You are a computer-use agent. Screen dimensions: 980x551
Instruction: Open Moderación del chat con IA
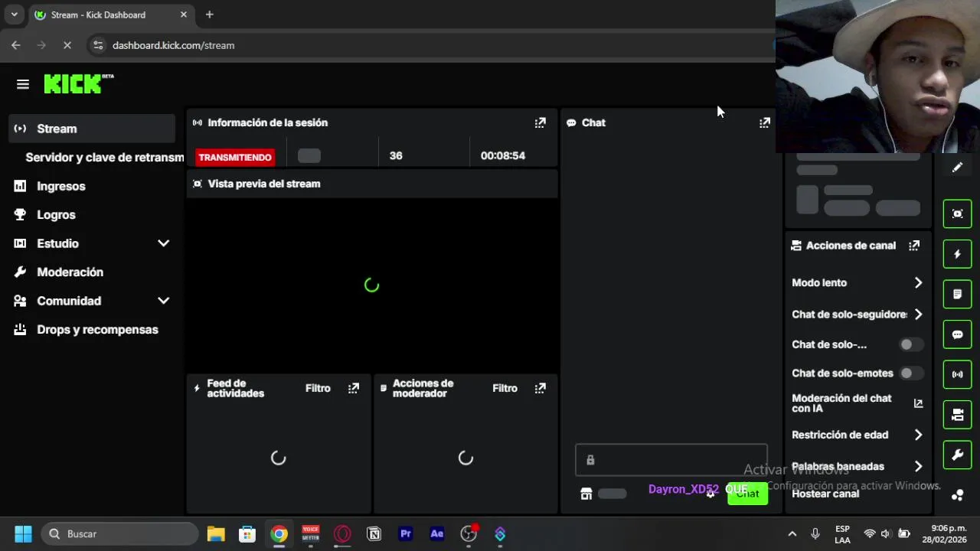click(x=857, y=403)
